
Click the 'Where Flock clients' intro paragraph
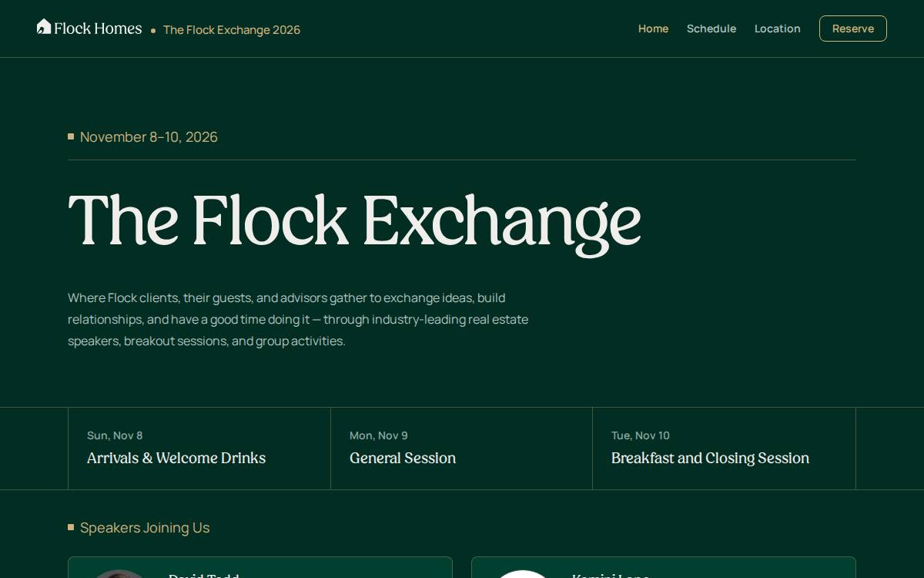(x=298, y=319)
